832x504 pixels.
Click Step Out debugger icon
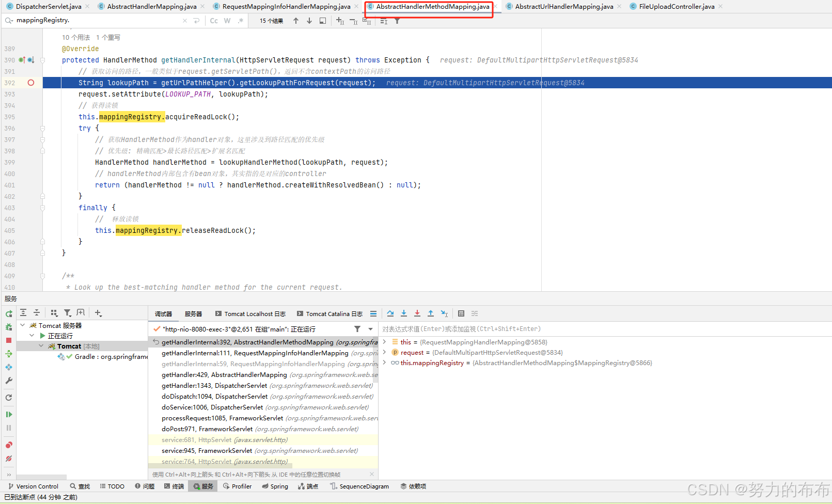[431, 313]
